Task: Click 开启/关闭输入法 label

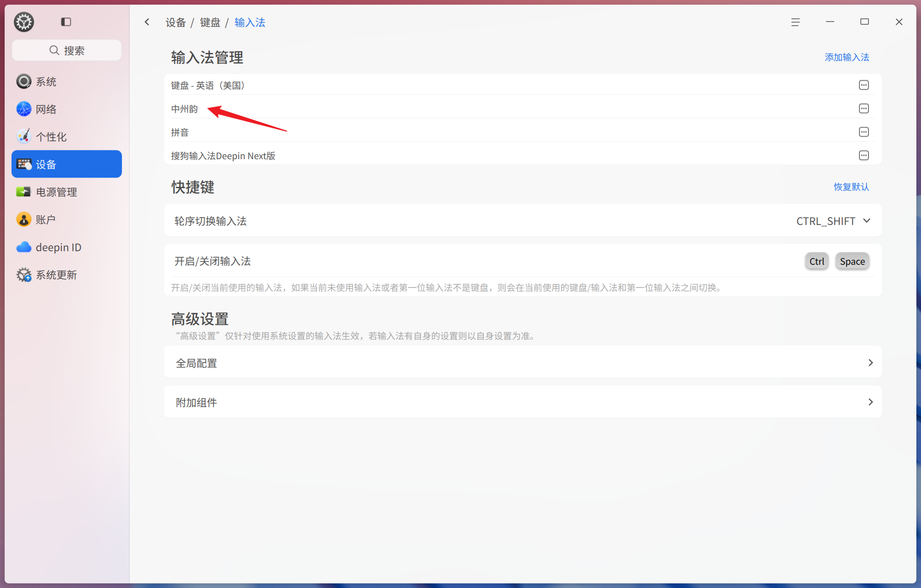Action: tap(212, 261)
